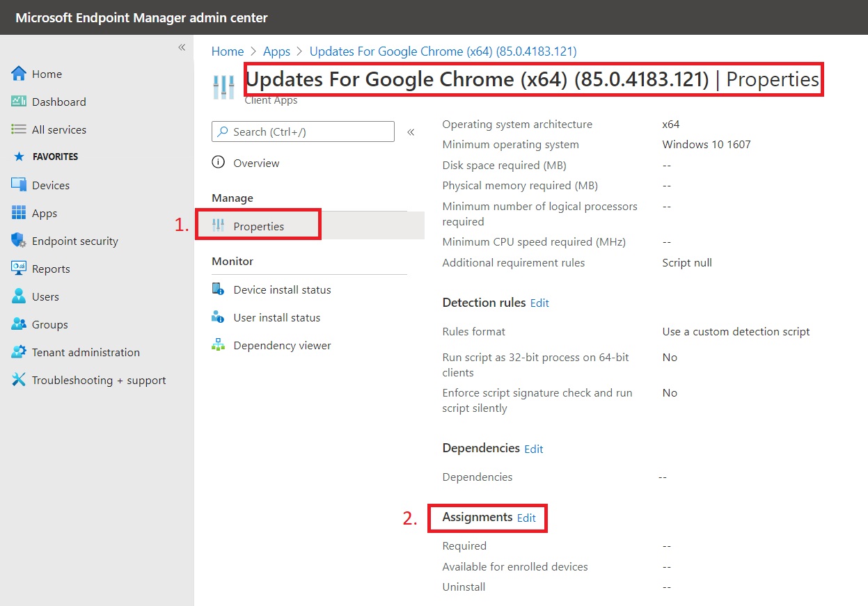This screenshot has height=606, width=868.
Task: Edit the Detection rules section
Action: [x=539, y=303]
